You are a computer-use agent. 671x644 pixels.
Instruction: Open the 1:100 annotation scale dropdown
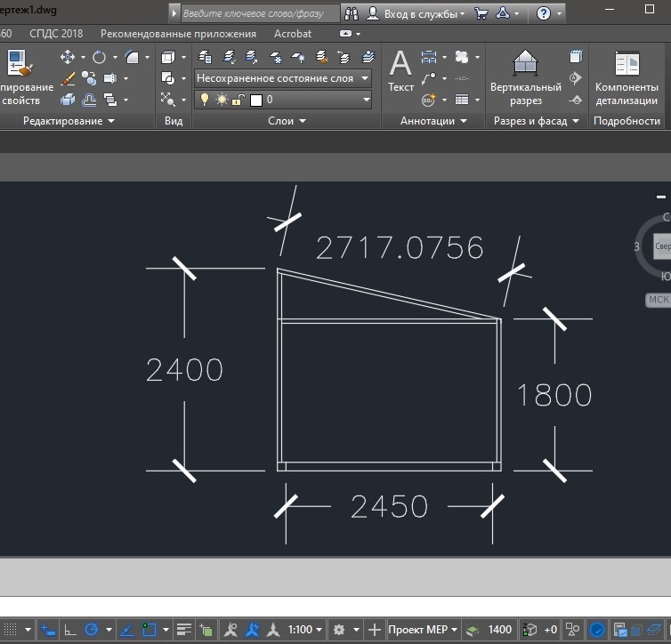point(304,630)
